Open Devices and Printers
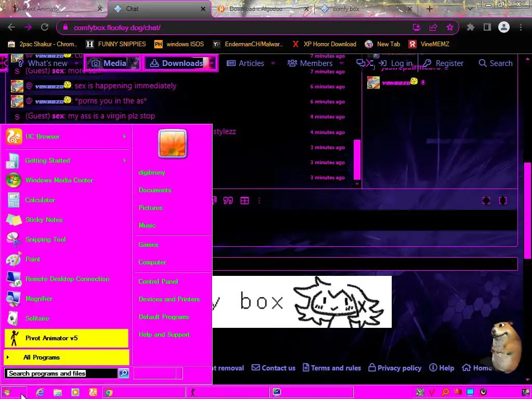This screenshot has height=399, width=532. 169,299
